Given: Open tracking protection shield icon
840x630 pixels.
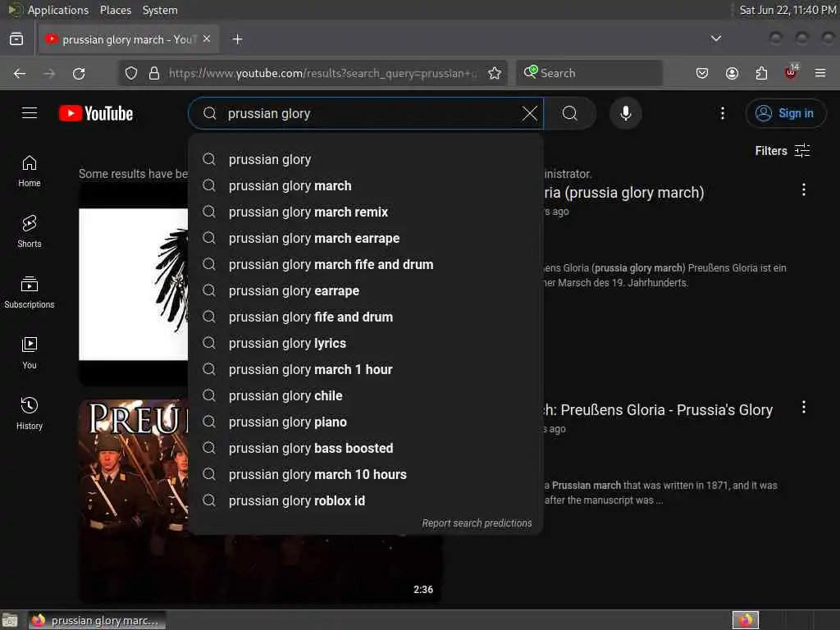Looking at the screenshot, I should pos(131,73).
